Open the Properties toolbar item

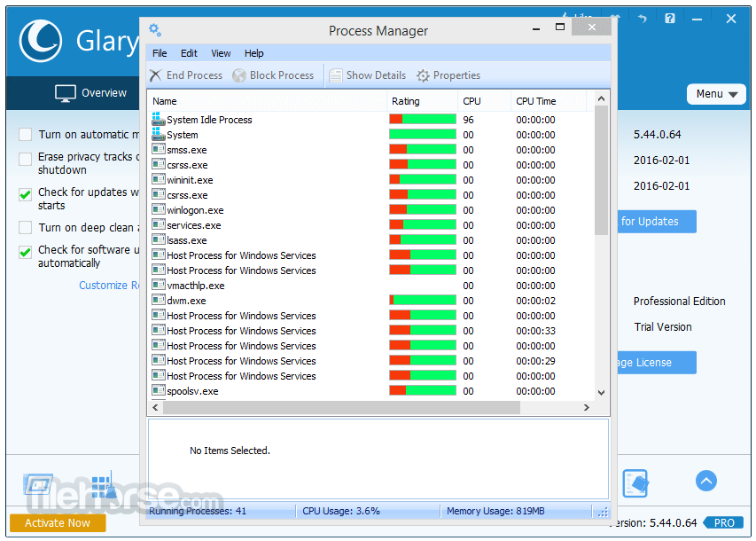tap(448, 75)
